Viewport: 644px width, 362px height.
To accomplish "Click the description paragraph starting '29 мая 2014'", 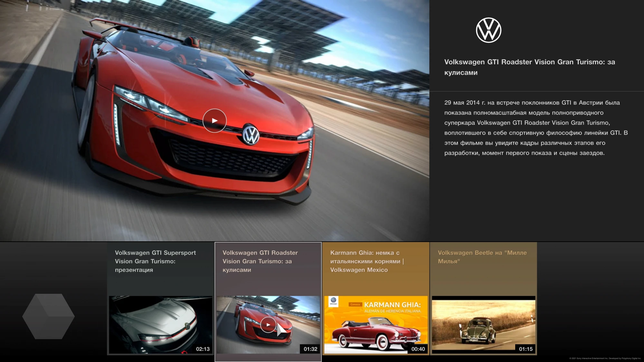I will tap(536, 128).
